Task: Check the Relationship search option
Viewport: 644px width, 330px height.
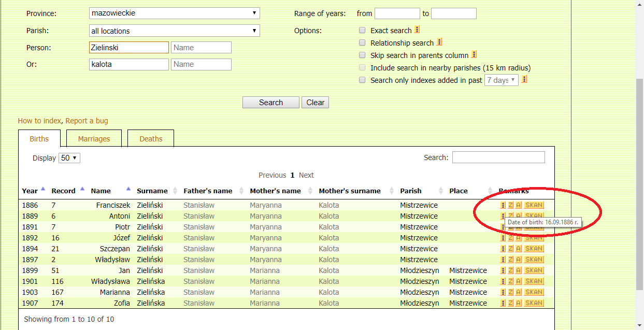Action: pos(362,42)
